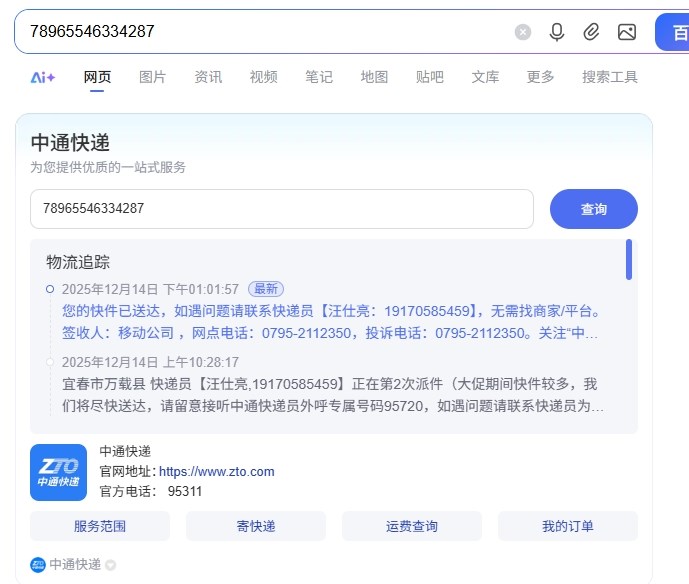Click the 运费查询 button
This screenshot has height=584, width=689.
(x=412, y=526)
